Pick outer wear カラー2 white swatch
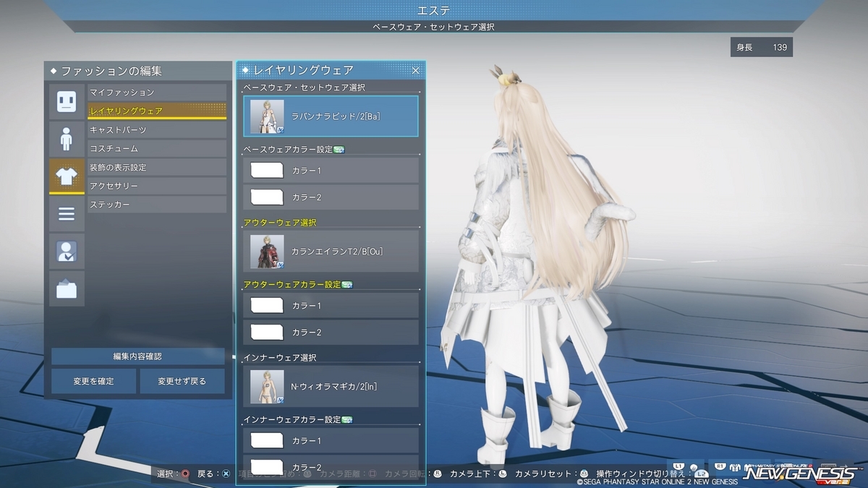Image resolution: width=868 pixels, height=488 pixels. (266, 332)
